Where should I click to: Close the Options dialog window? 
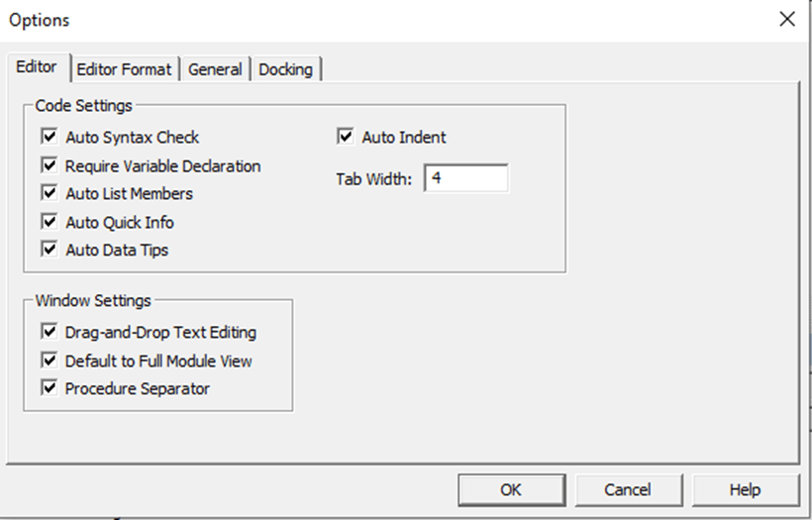tap(787, 20)
